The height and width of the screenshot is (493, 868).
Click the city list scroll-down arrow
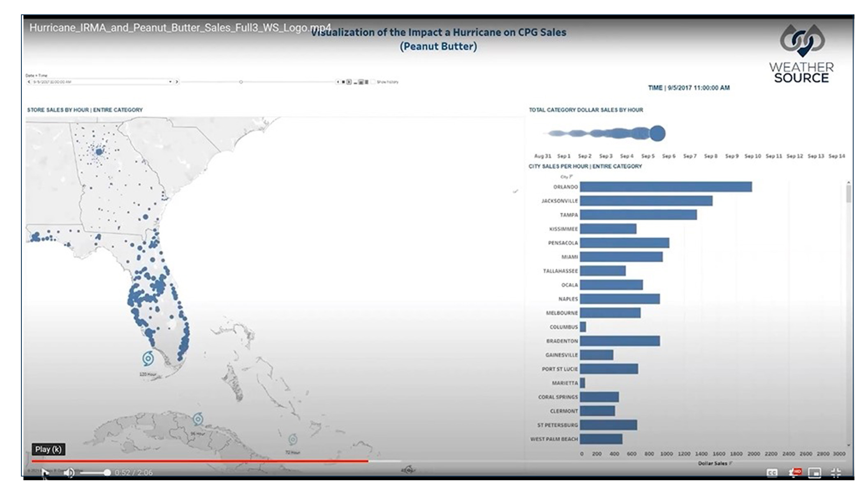point(849,445)
